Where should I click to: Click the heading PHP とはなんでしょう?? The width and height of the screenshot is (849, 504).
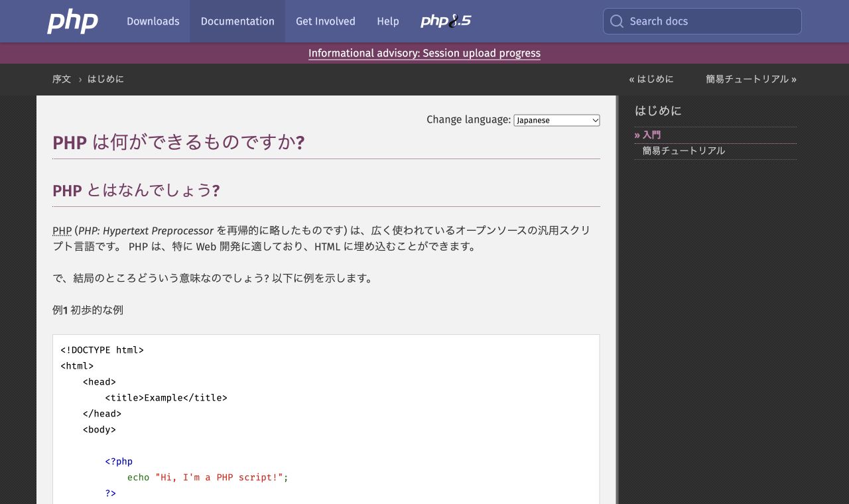pos(136,190)
